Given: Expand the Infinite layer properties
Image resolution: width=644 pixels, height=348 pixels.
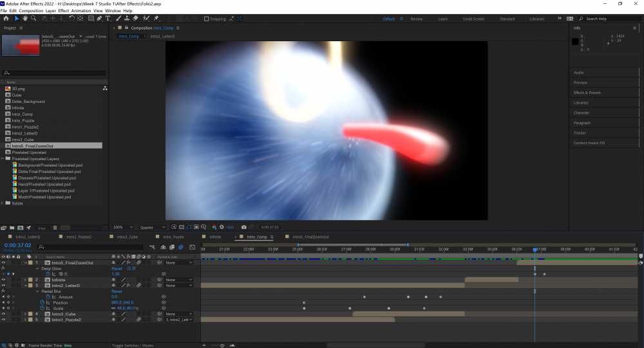Looking at the screenshot, I should click(x=26, y=280).
